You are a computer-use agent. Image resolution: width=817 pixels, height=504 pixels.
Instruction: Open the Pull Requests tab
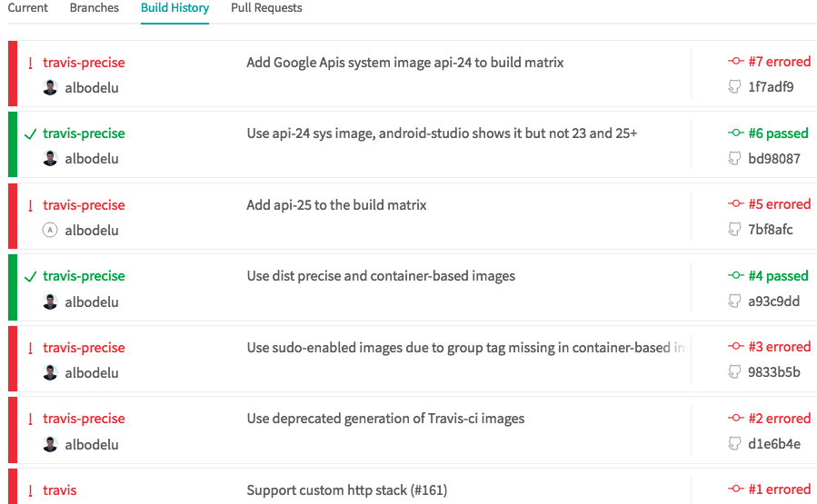pos(266,8)
